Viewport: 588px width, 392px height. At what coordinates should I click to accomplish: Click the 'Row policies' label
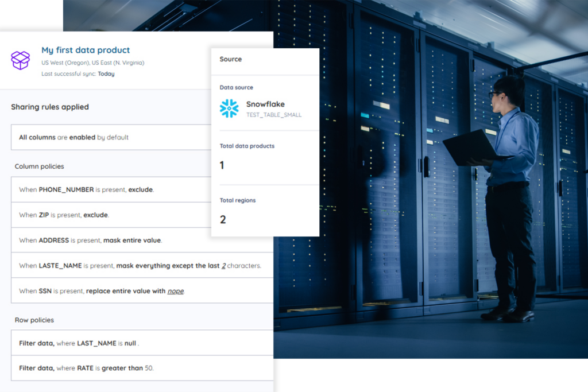coord(34,320)
